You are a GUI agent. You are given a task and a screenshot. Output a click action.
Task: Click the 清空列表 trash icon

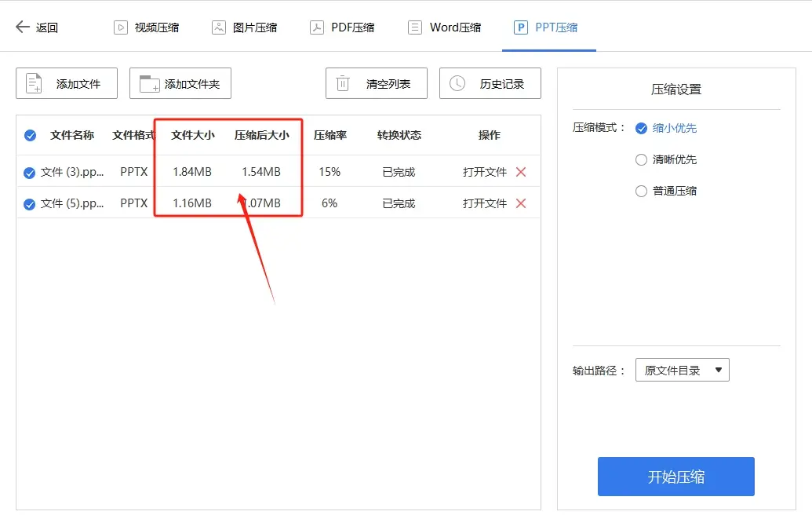tap(343, 82)
